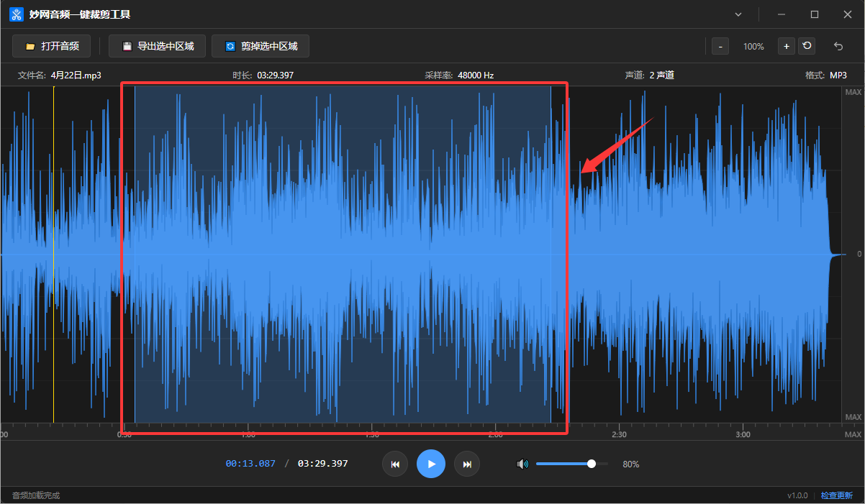Reset zoom level with circular arrow icon
Viewport: 865px width, 504px height.
(x=807, y=46)
